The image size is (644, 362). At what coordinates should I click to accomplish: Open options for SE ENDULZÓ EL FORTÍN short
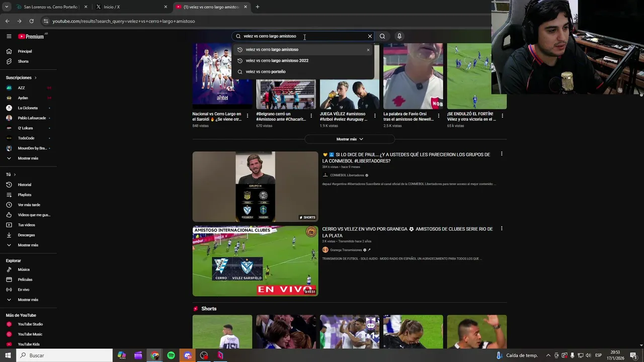(x=502, y=116)
